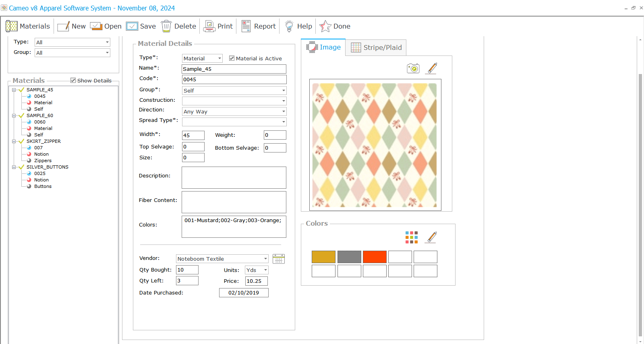Click the Width field showing 45
This screenshot has height=344, width=644.
coord(193,135)
